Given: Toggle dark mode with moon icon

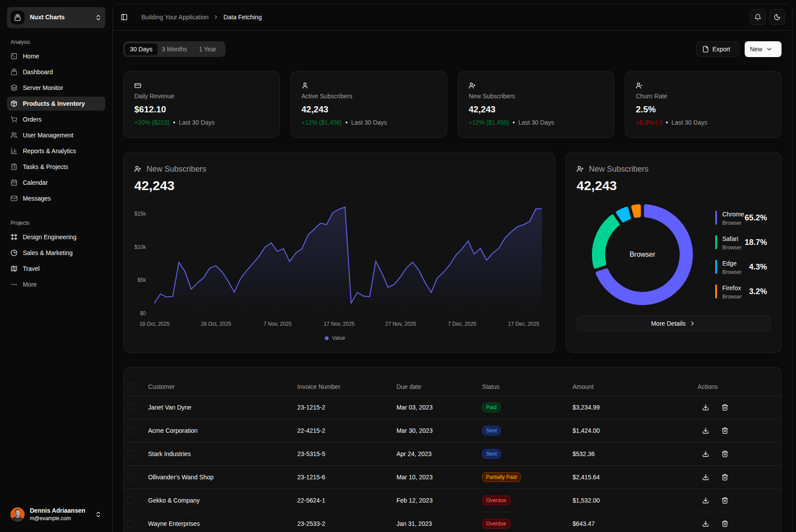Looking at the screenshot, I should click(777, 17).
